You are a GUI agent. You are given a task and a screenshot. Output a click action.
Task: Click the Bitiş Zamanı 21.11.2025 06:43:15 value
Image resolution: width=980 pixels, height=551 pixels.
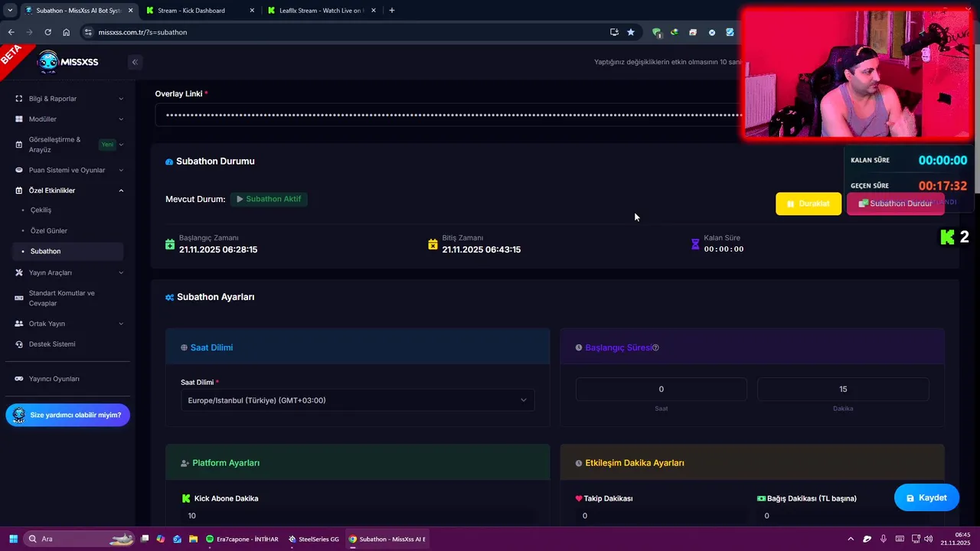pos(482,249)
